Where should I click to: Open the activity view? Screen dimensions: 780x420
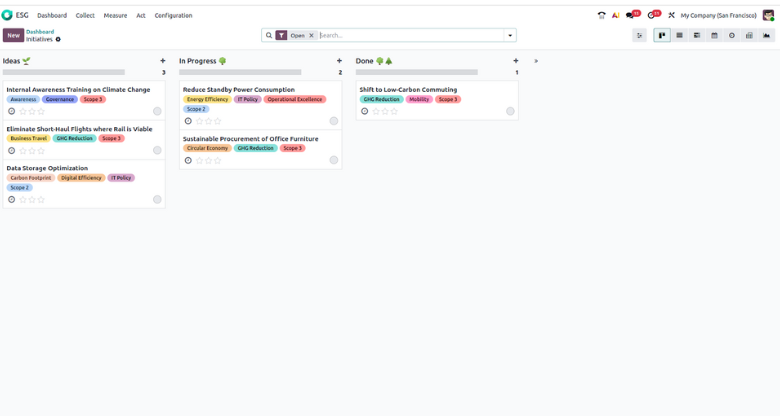(731, 35)
